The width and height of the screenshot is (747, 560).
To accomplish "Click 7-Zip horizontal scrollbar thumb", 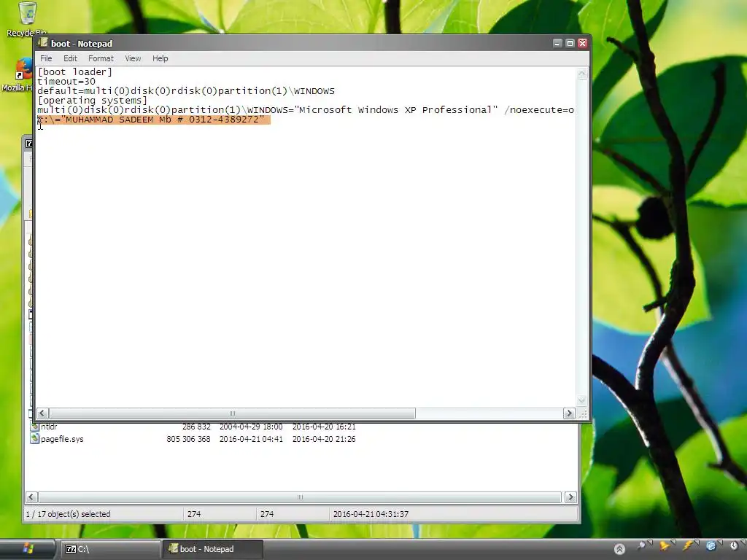I will [x=300, y=497].
